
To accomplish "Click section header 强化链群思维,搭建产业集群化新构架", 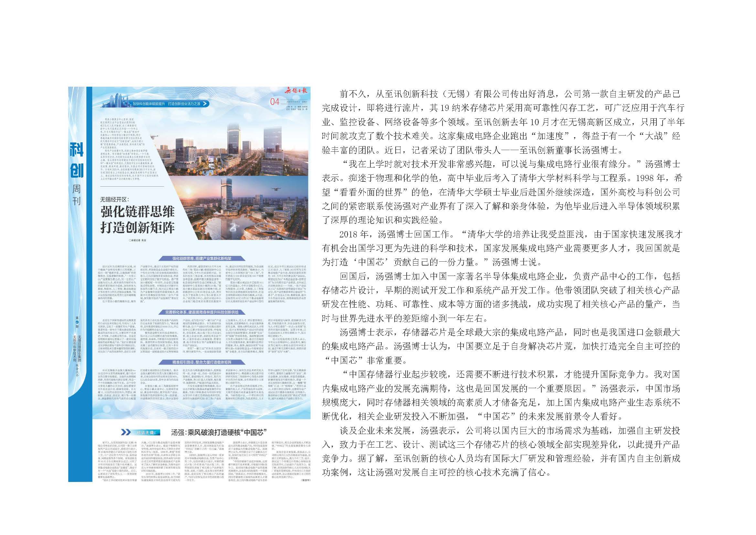I will click(x=202, y=259).
